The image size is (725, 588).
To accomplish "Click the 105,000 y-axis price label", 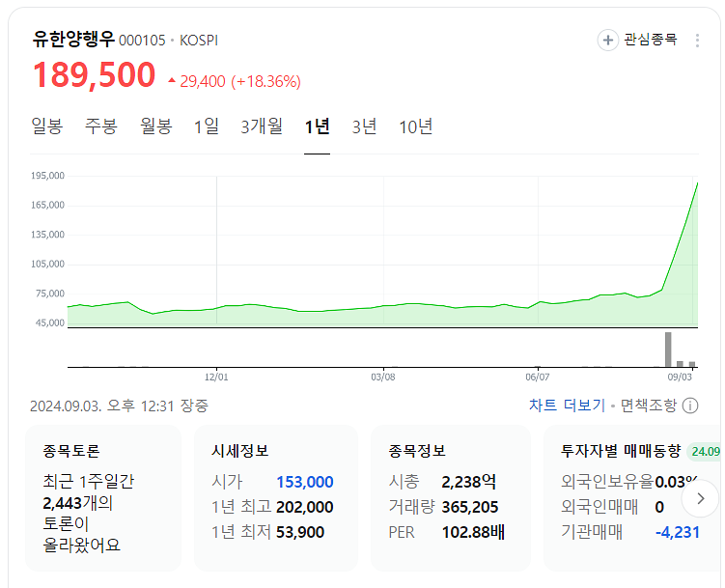I will pyautogui.click(x=47, y=264).
